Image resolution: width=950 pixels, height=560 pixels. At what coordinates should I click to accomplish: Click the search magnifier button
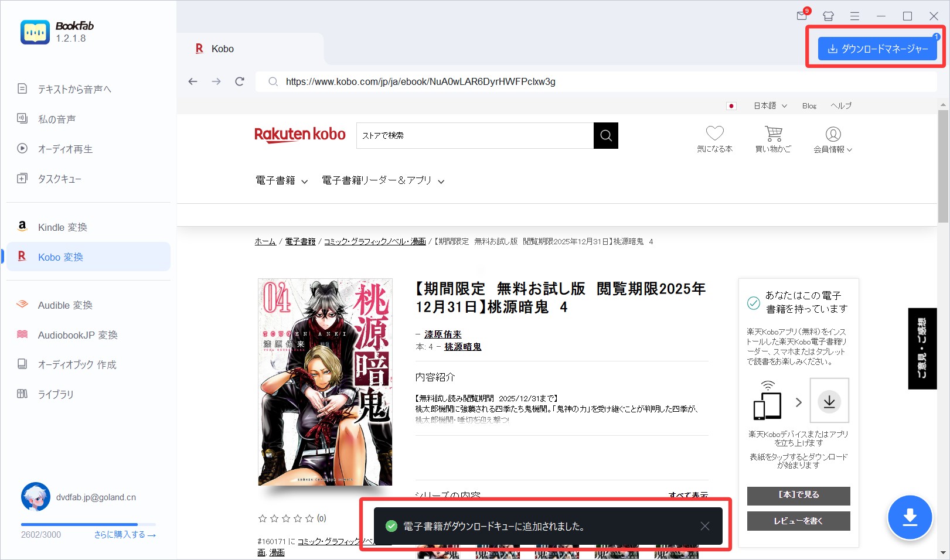tap(606, 136)
